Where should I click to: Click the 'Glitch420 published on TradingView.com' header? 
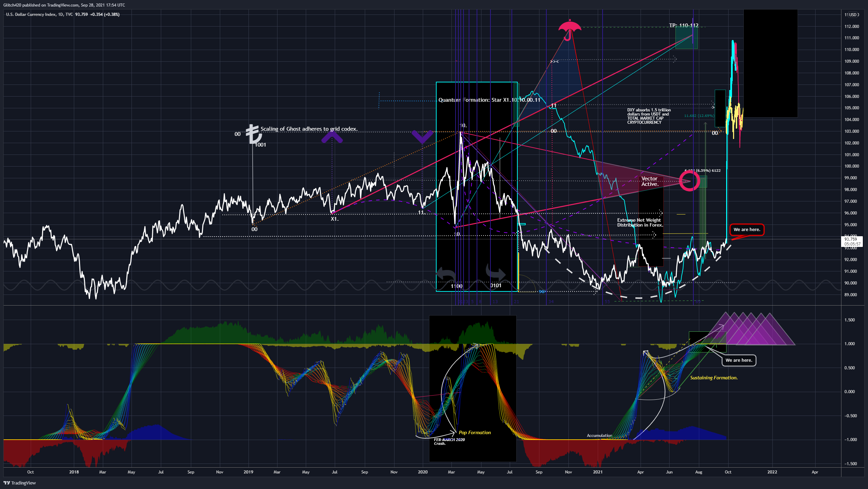(64, 5)
